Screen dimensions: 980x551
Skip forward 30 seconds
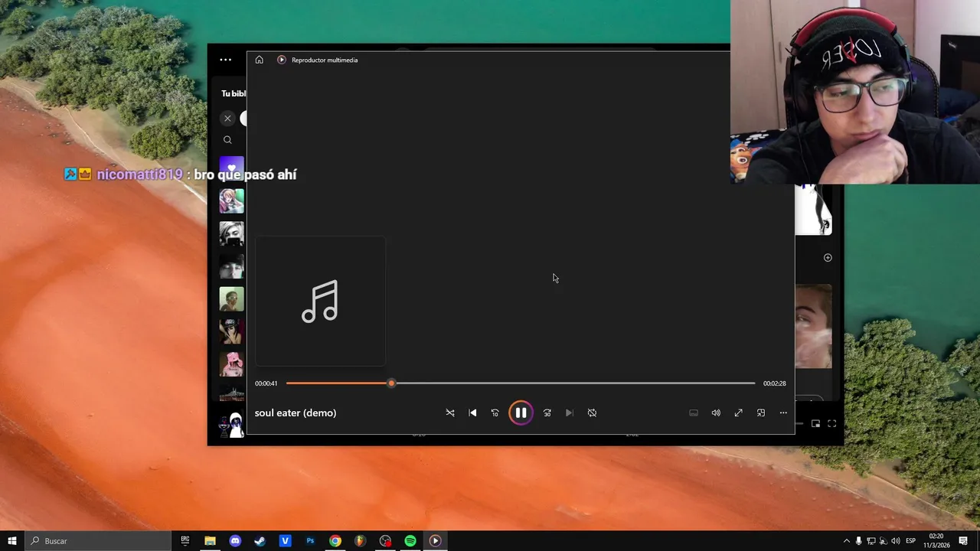[x=547, y=412]
